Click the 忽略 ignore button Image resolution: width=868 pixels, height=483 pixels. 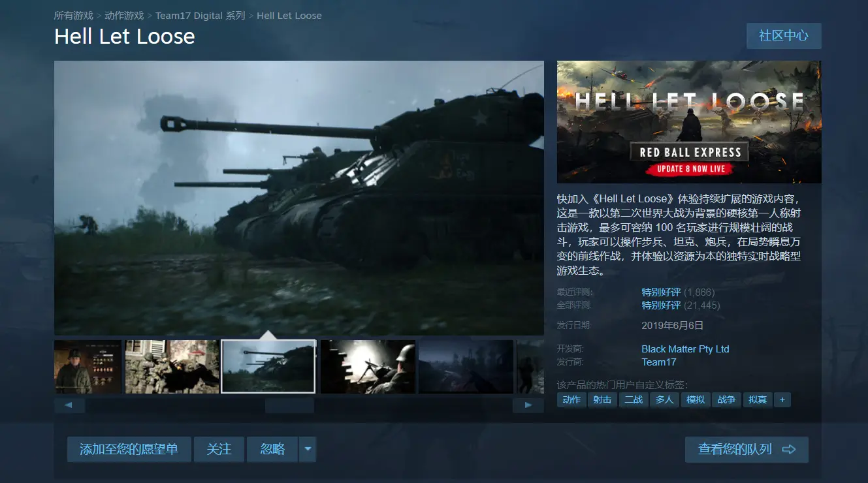click(x=272, y=450)
